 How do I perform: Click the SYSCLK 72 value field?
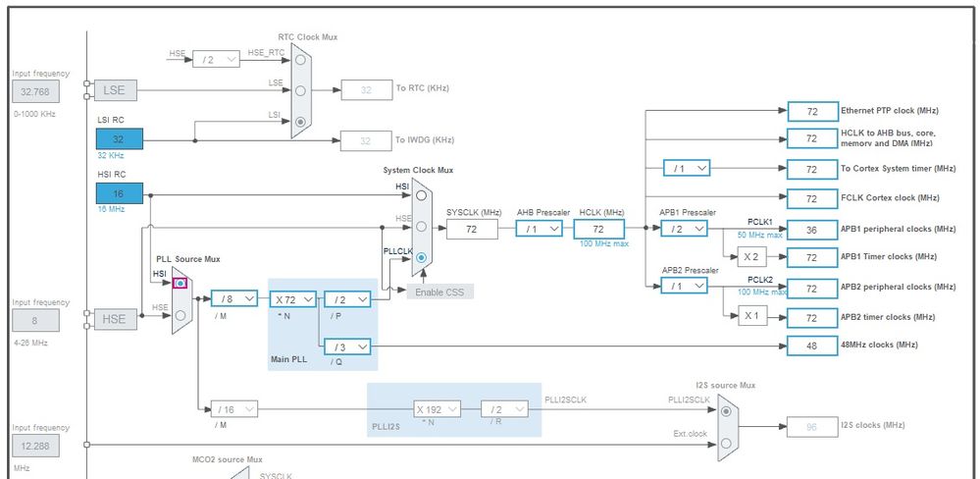click(x=473, y=229)
